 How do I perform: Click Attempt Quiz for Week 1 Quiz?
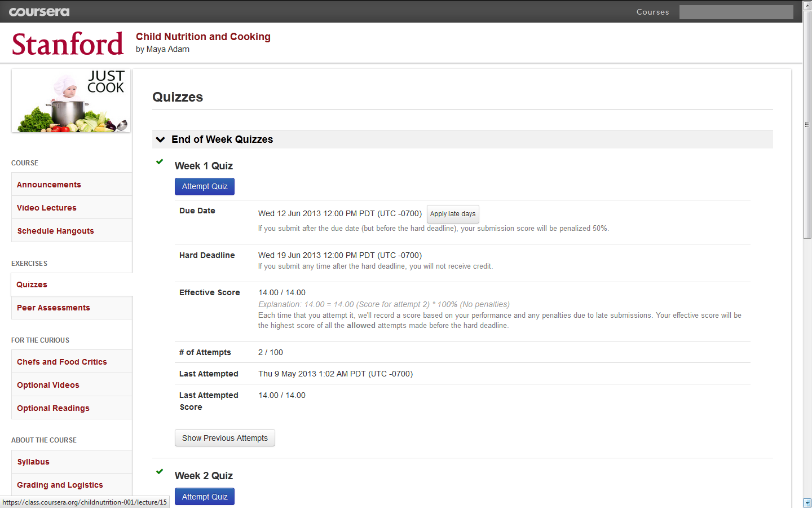(205, 186)
